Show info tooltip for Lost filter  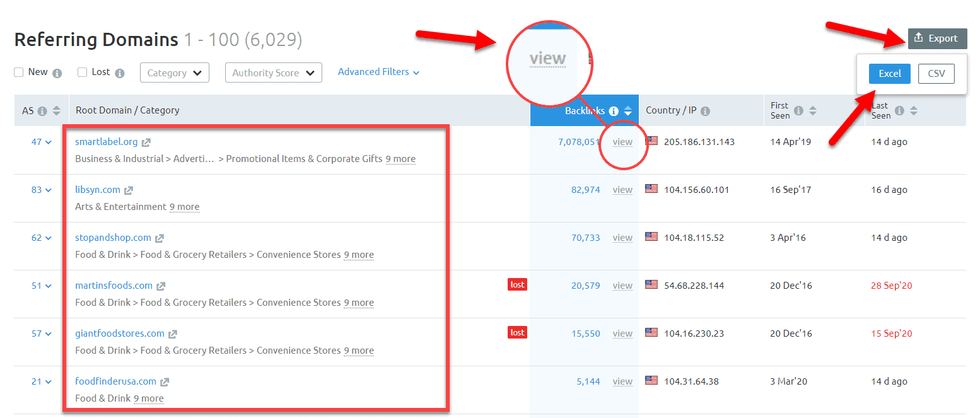point(120,73)
